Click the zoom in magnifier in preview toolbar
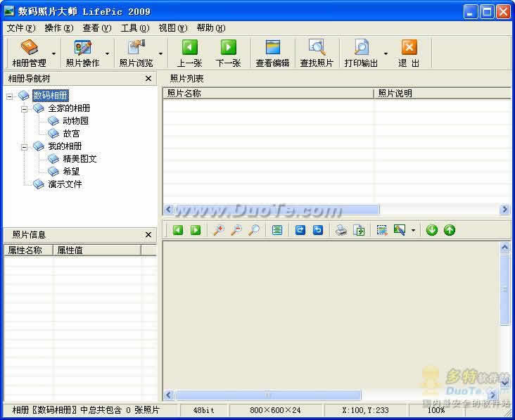 (x=219, y=230)
